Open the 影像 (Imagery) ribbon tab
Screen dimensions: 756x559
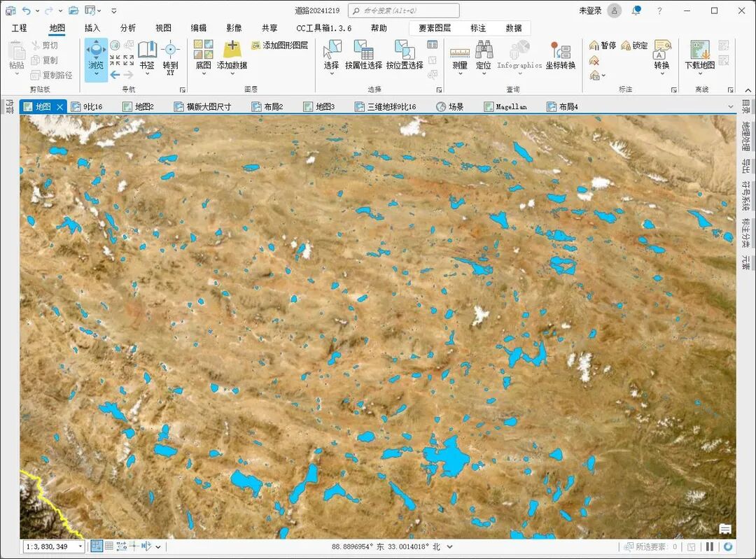[x=234, y=28]
